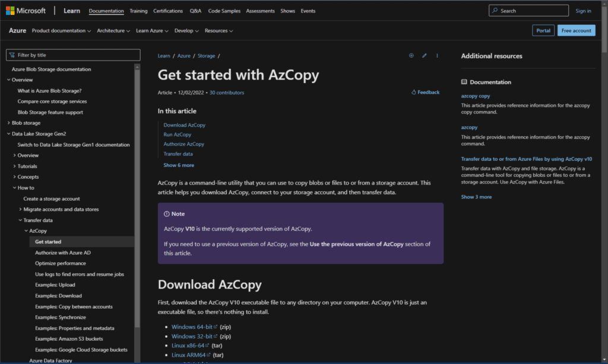Screen dimensions: 608x364
Task: Open Resources dropdown menu
Action: point(218,31)
